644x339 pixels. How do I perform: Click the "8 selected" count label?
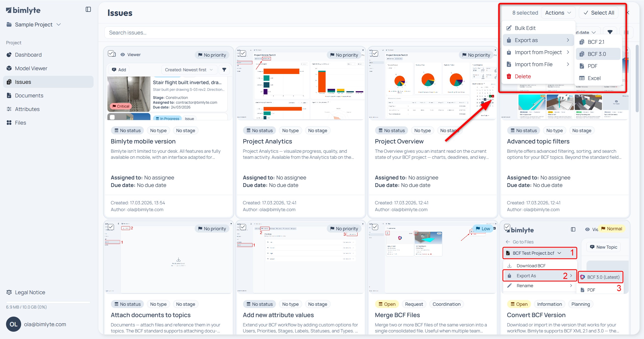[525, 13]
